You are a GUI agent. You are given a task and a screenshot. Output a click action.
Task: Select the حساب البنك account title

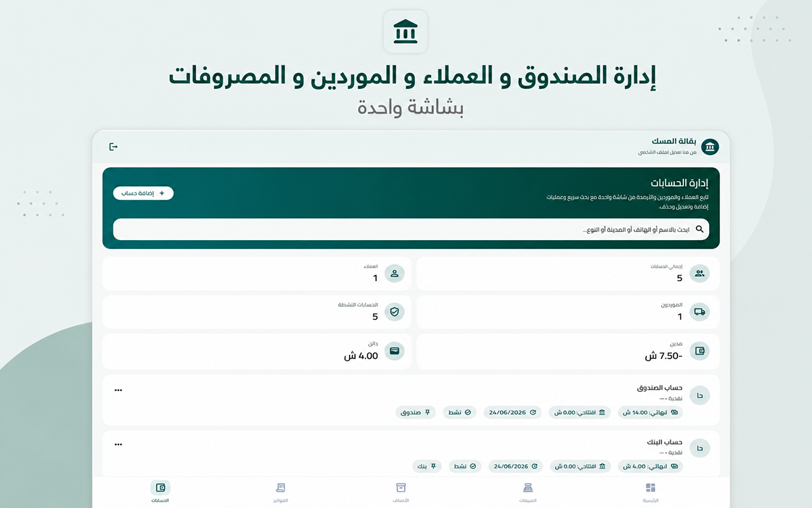point(664,442)
